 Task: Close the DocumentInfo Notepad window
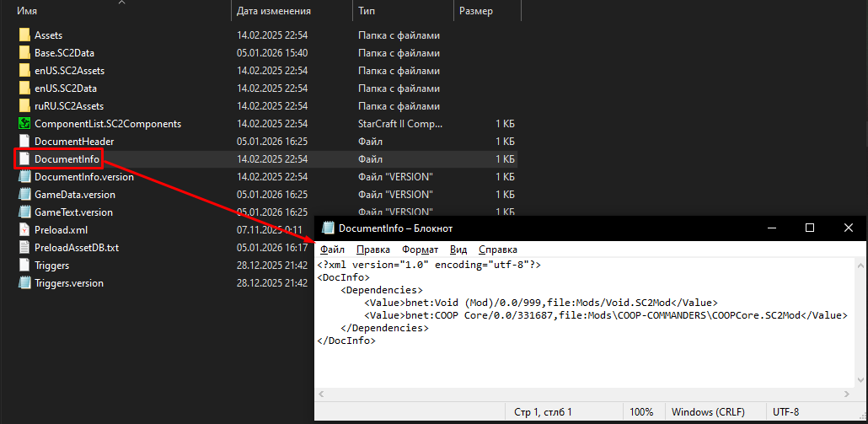point(849,228)
